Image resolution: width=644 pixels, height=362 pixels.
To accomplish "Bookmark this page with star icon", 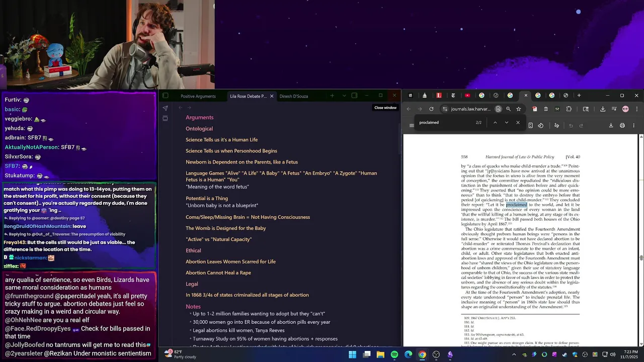I will [518, 109].
